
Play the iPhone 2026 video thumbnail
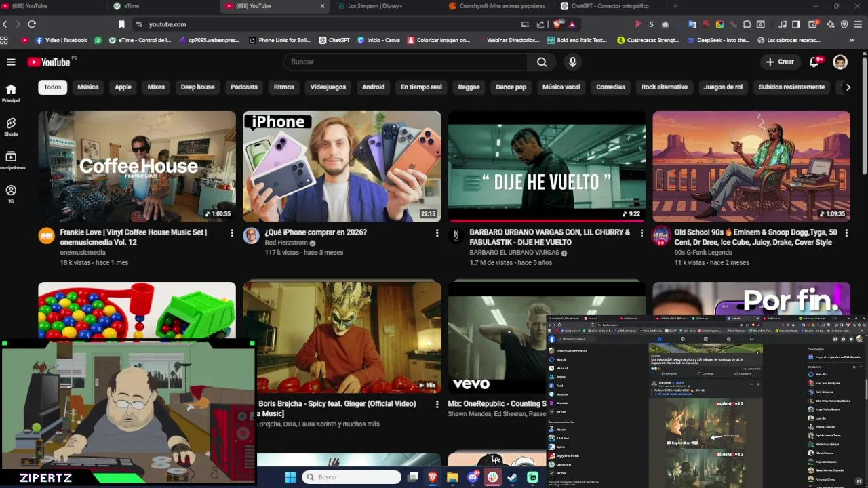pos(342,167)
